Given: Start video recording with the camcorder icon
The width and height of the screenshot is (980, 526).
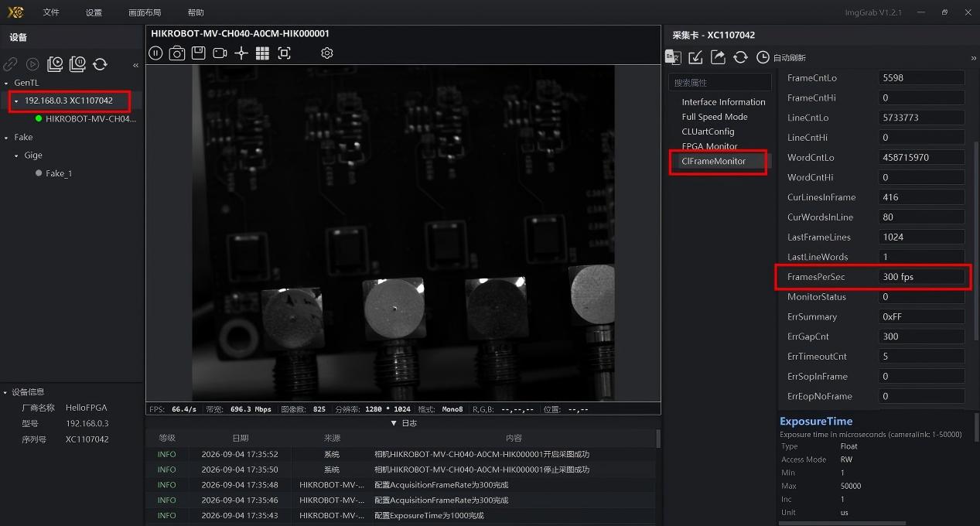Looking at the screenshot, I should 220,53.
